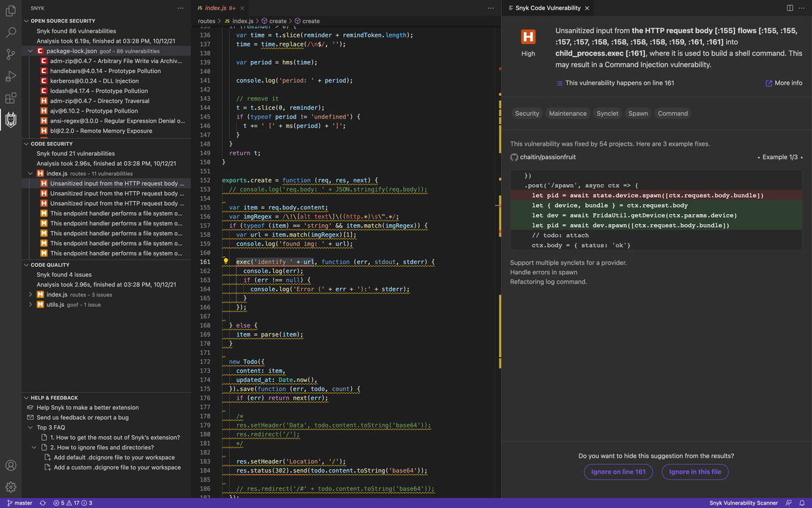Click Ignore on line 161 button
This screenshot has height=508, width=812.
618,471
